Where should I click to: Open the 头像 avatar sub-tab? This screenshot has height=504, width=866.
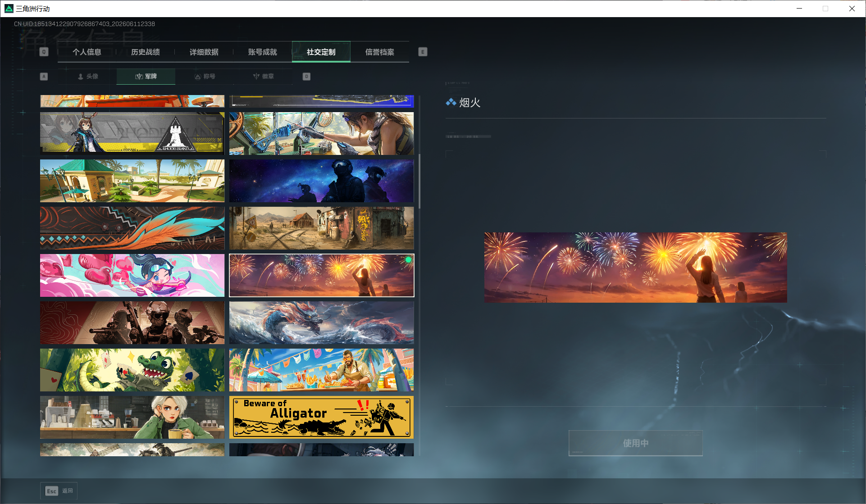pyautogui.click(x=88, y=77)
